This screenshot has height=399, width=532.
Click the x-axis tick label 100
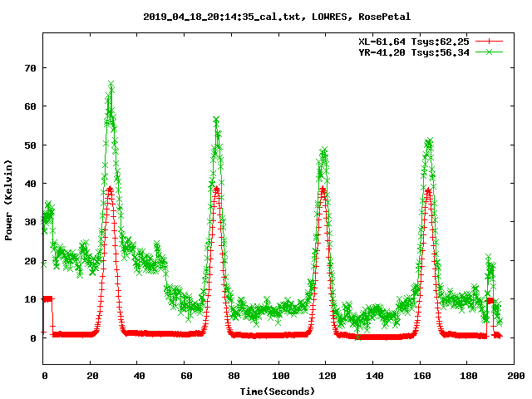(x=281, y=376)
